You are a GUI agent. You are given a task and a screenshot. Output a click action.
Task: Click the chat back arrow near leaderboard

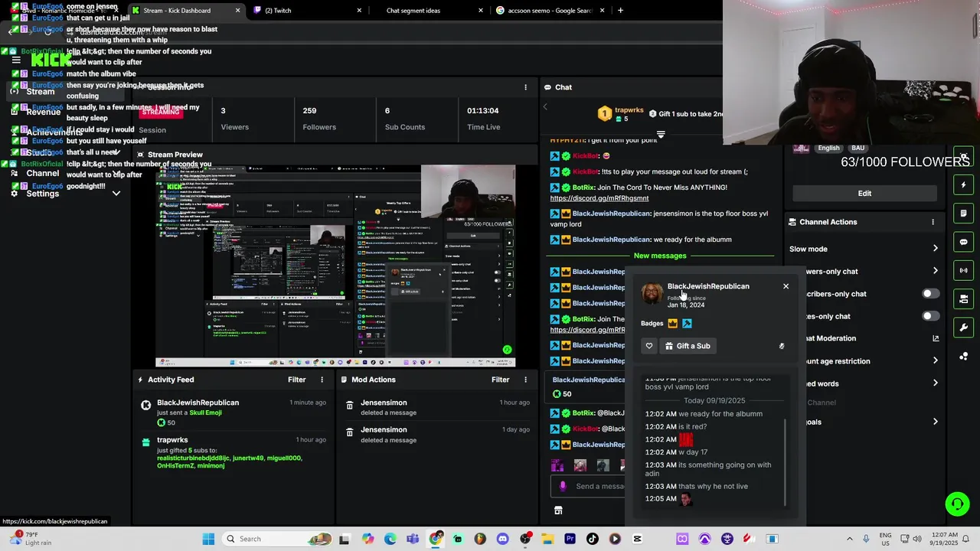pos(545,106)
